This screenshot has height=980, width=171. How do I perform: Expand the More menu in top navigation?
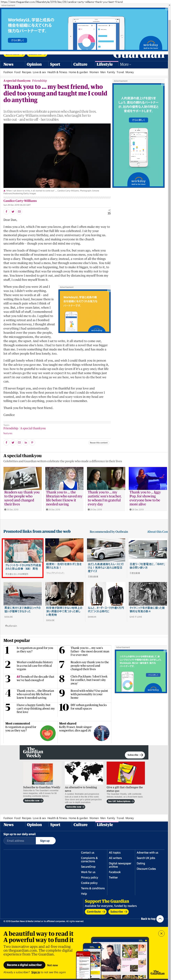[125, 64]
